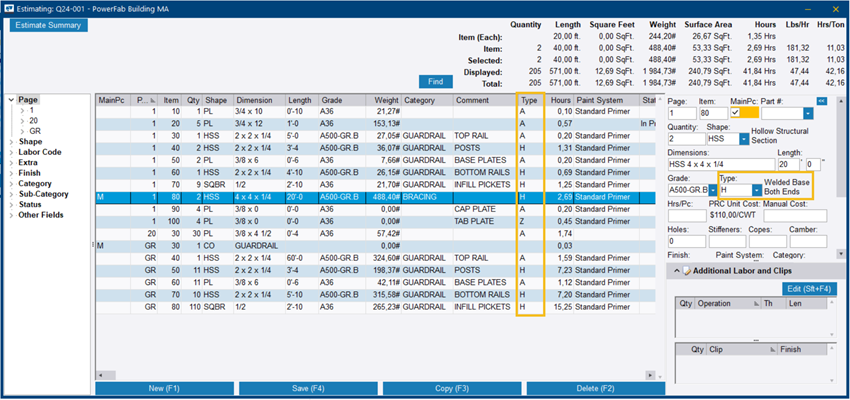This screenshot has height=400, width=850.
Task: Select the GR page in the tree
Action: (x=35, y=131)
